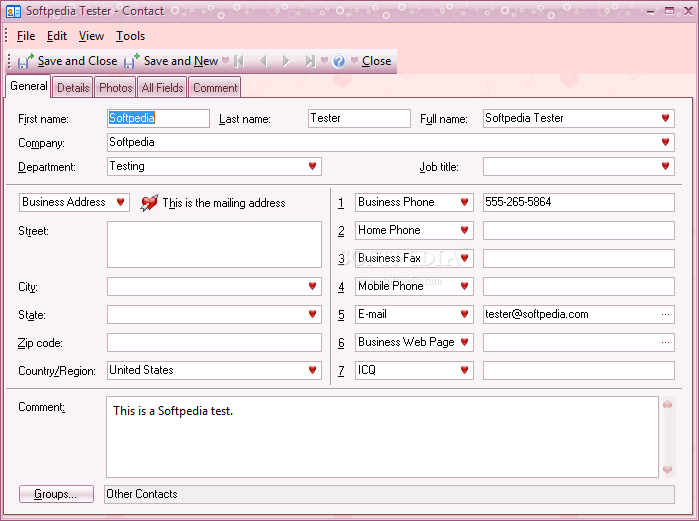Switch to the Details tab
The image size is (699, 521).
[x=73, y=87]
